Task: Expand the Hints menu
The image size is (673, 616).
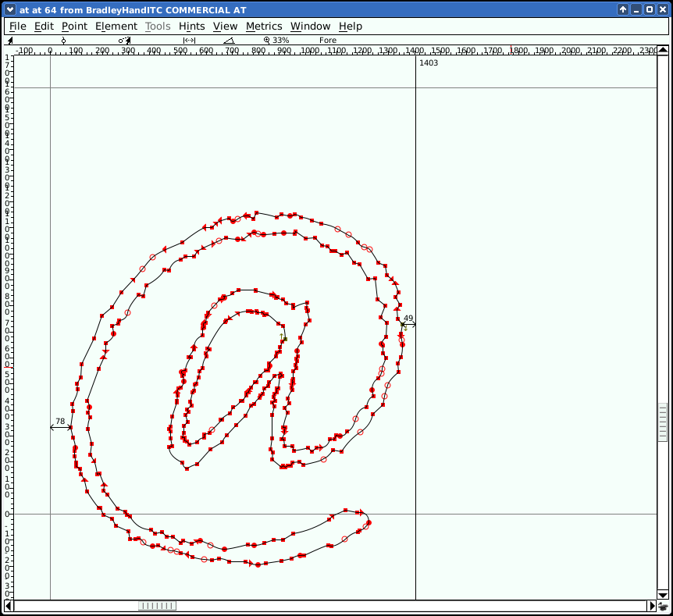Action: [x=191, y=26]
